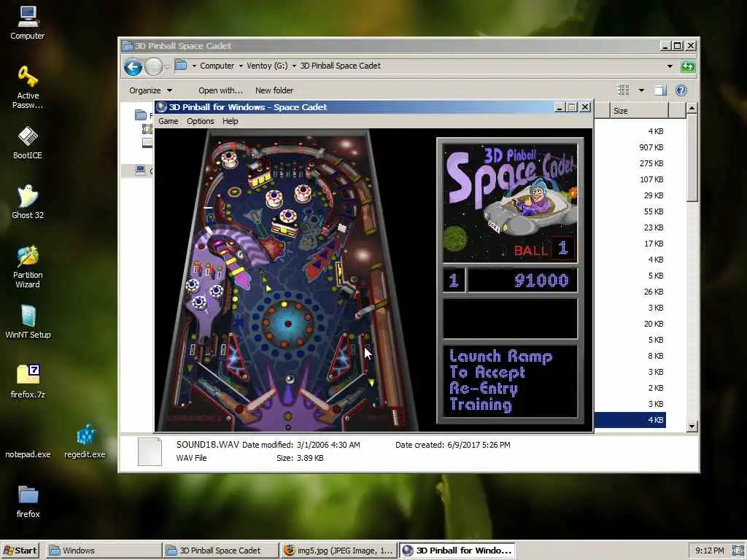Open the Computer desktop icon
This screenshot has height=560, width=747.
click(x=27, y=23)
